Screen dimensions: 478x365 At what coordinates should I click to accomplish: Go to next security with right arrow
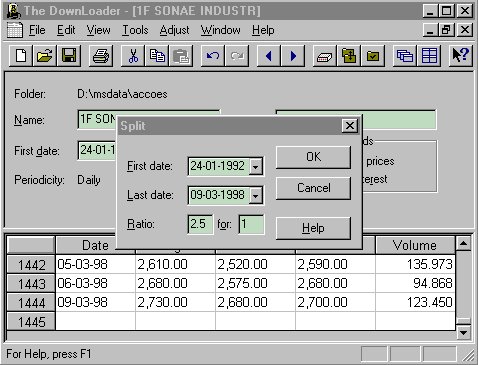tap(293, 56)
